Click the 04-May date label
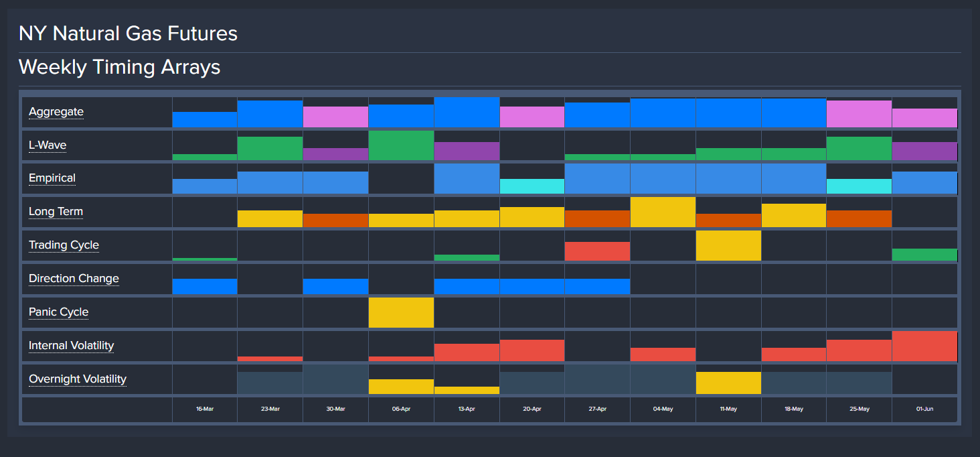The width and height of the screenshot is (980, 457). pyautogui.click(x=663, y=409)
